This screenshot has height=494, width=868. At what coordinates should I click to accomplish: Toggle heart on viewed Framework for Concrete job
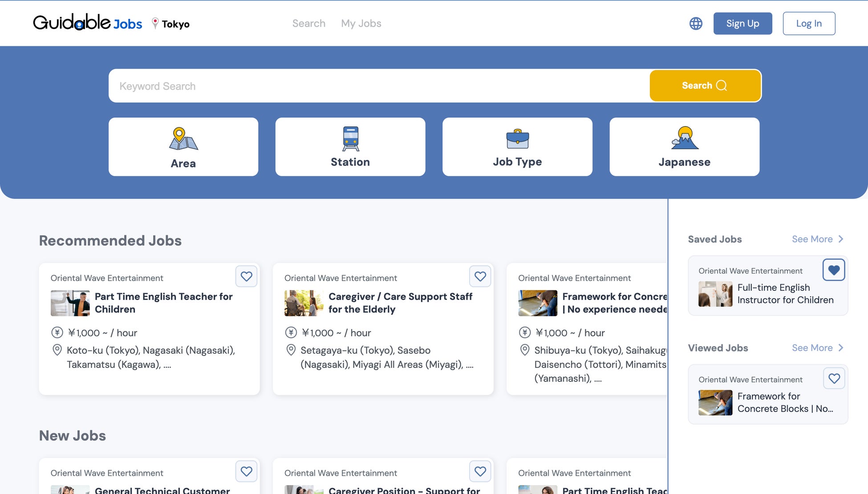[834, 379]
